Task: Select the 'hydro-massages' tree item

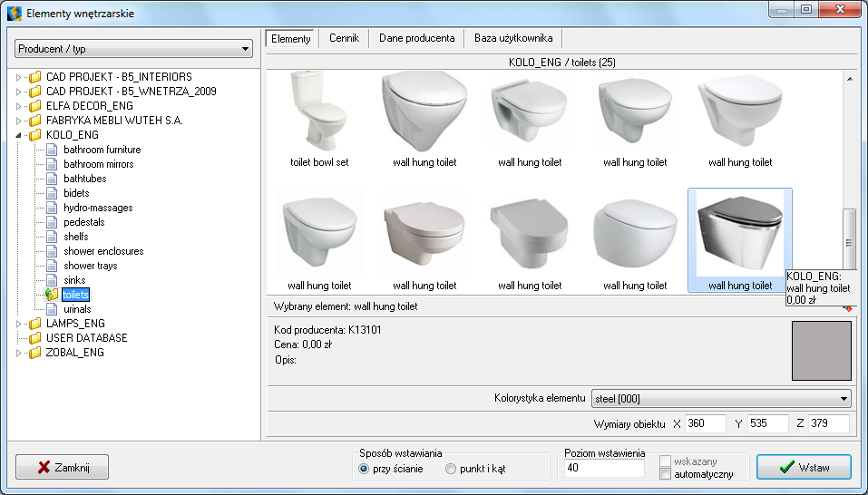Action: click(x=98, y=208)
